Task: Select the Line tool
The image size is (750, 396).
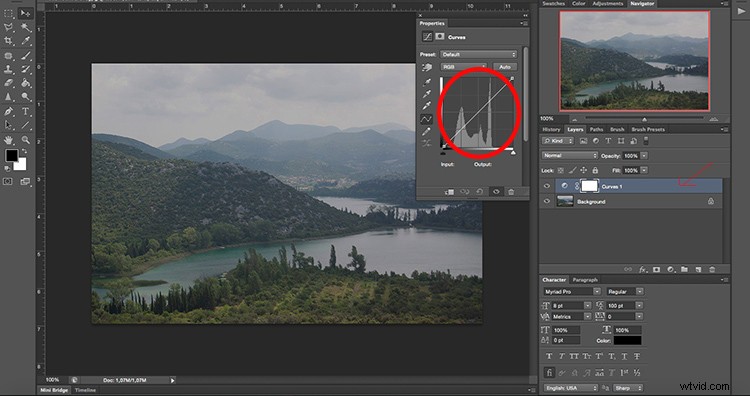Action: (26, 125)
